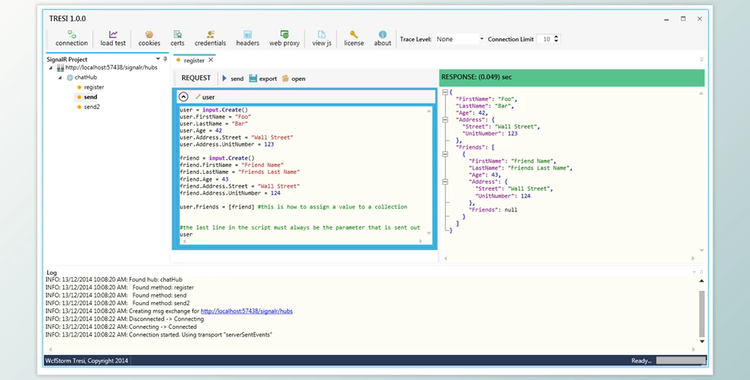
Task: Collapse the nested friend Address JSON node
Action: 445,182
